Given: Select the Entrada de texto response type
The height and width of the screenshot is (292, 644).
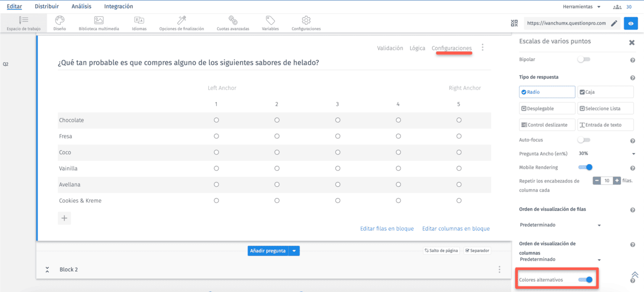Looking at the screenshot, I should tap(605, 125).
